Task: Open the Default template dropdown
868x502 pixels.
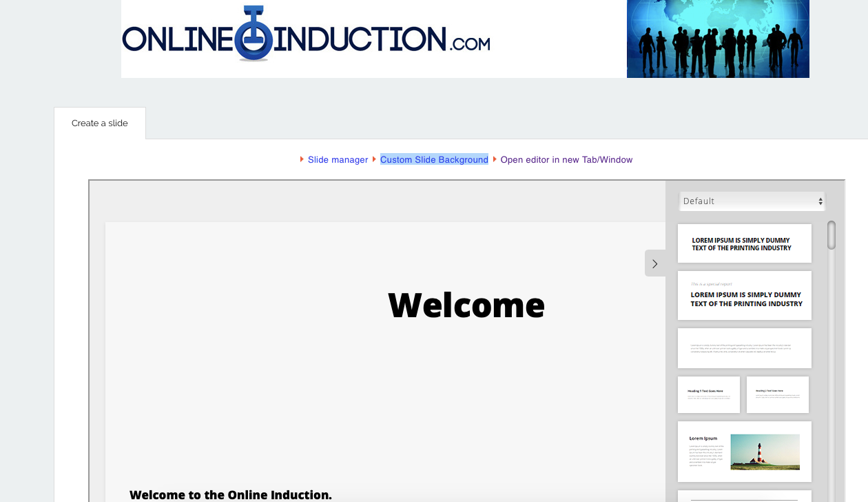Action: pos(752,201)
